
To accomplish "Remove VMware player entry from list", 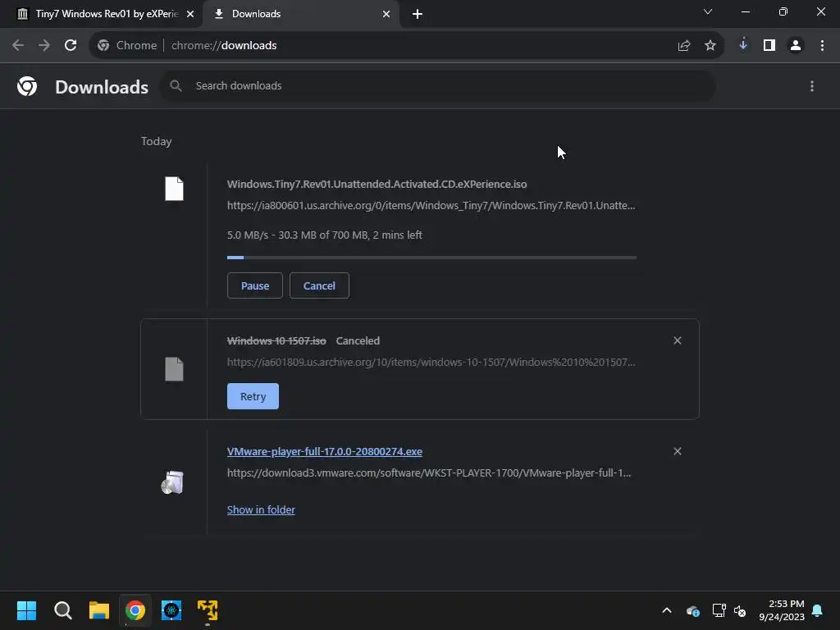I will (x=678, y=452).
